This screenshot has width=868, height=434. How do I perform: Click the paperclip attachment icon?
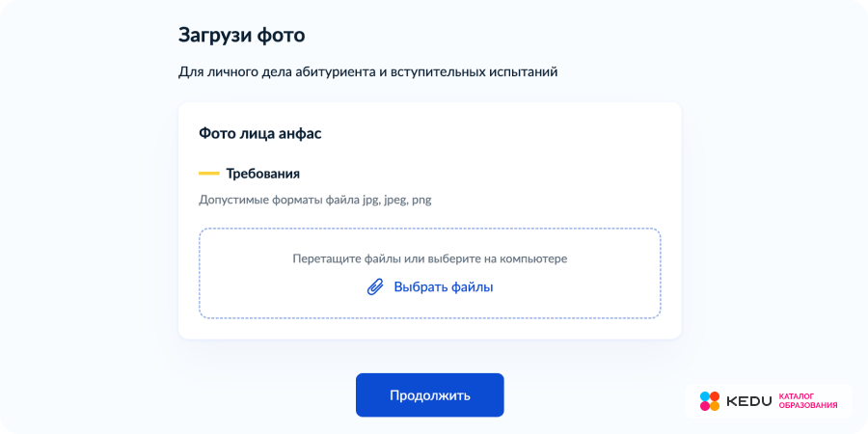point(375,286)
